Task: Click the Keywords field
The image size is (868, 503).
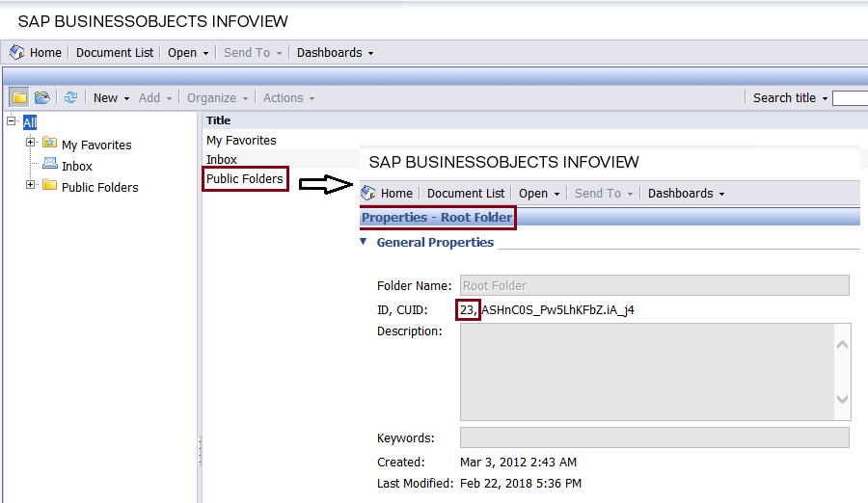Action: [x=654, y=437]
